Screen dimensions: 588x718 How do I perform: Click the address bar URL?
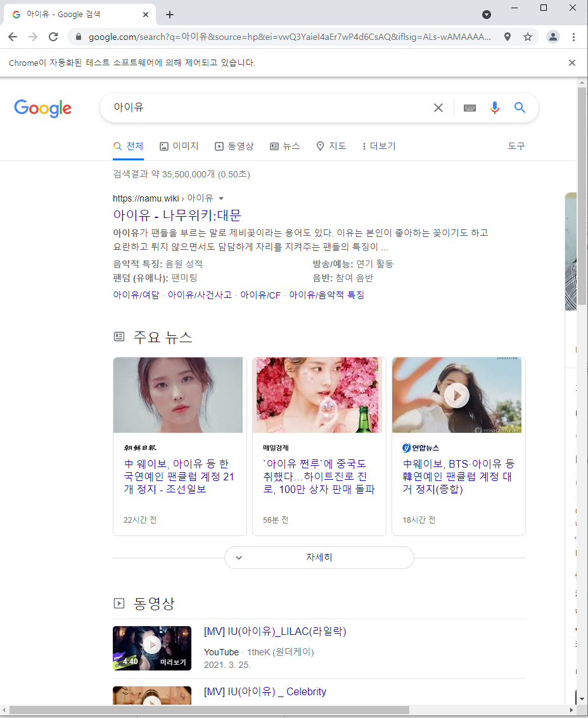point(290,37)
